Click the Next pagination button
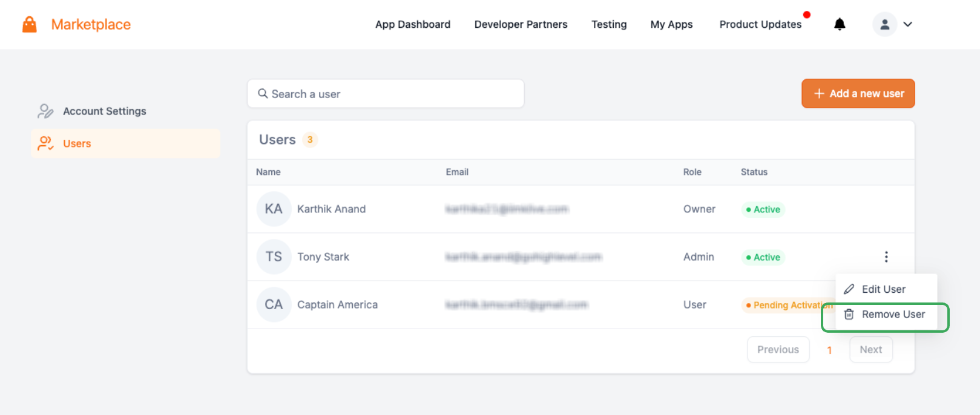The width and height of the screenshot is (980, 415). [x=871, y=350]
